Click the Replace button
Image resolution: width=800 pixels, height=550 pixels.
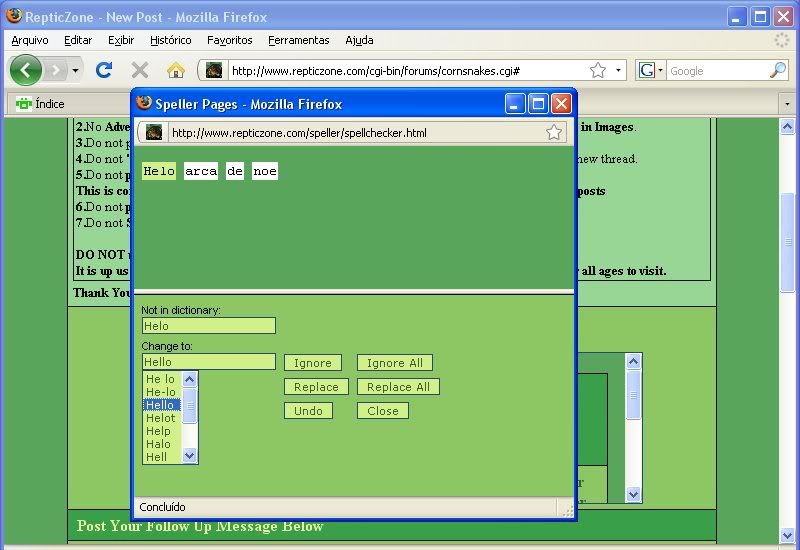(316, 387)
